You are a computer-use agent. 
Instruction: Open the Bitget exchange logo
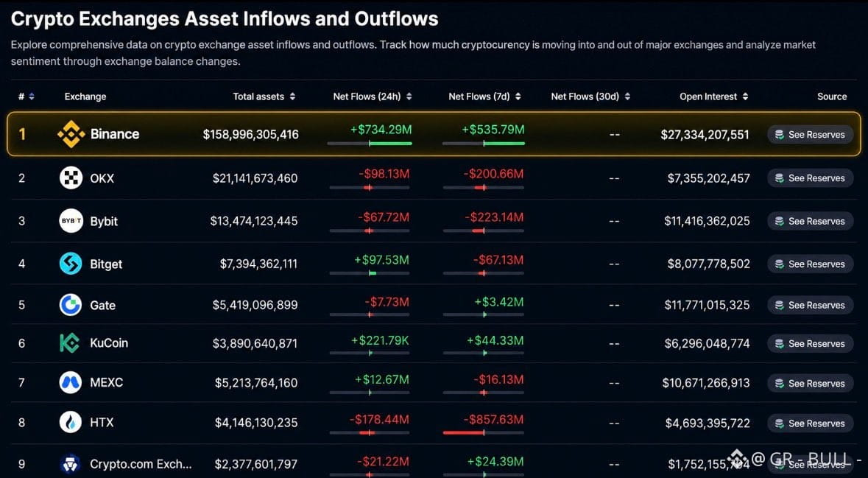tap(71, 264)
